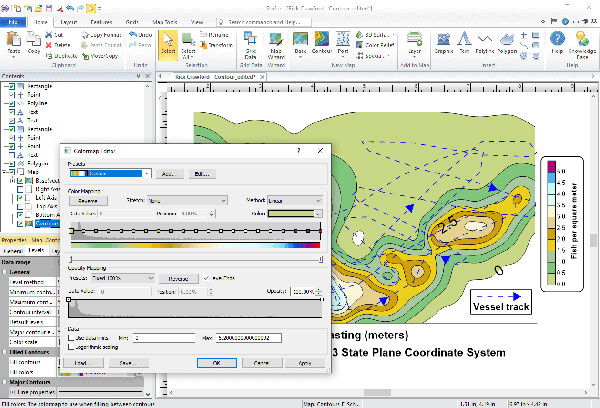Click the Move/Copy command
Screen dimensions: 600x408
[x=100, y=56]
